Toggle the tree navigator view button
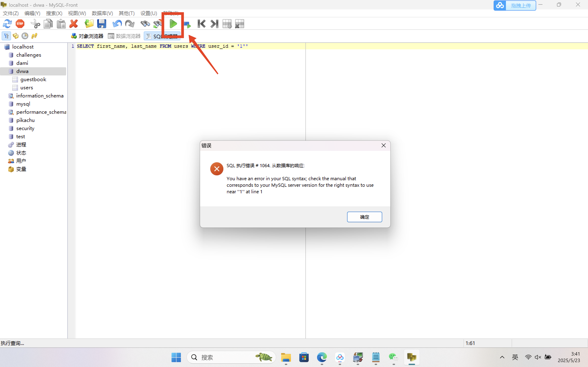The image size is (588, 367). pos(6,36)
